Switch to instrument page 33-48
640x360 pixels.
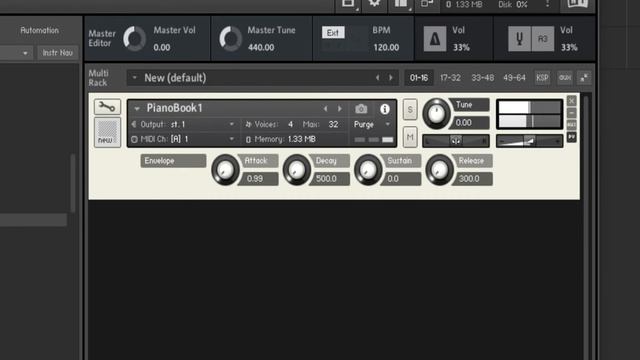coord(482,78)
